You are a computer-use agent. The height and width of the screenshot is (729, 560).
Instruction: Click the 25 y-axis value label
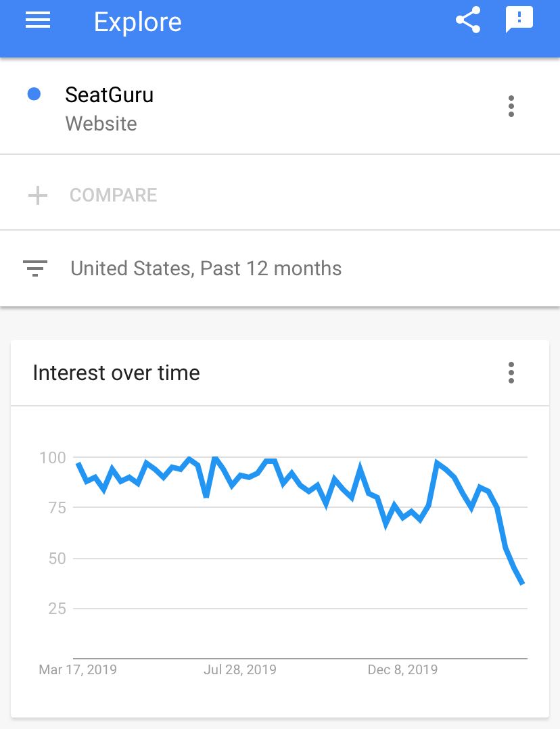[57, 609]
